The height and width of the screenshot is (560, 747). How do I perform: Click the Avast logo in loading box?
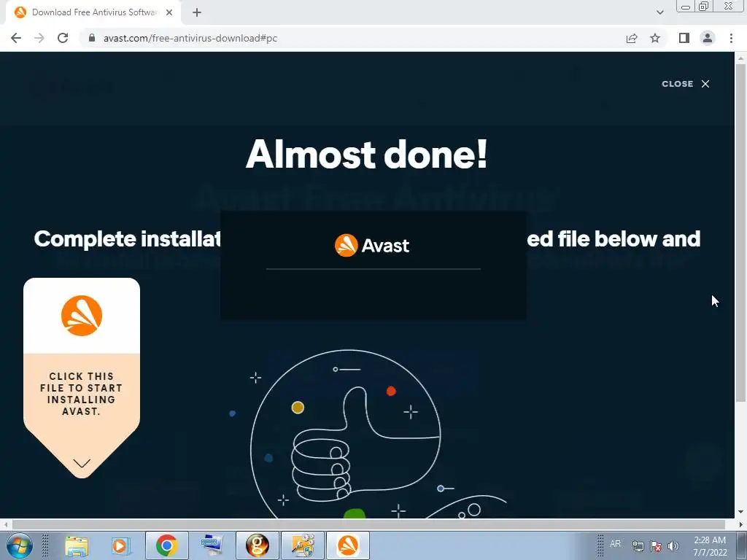coord(372,245)
